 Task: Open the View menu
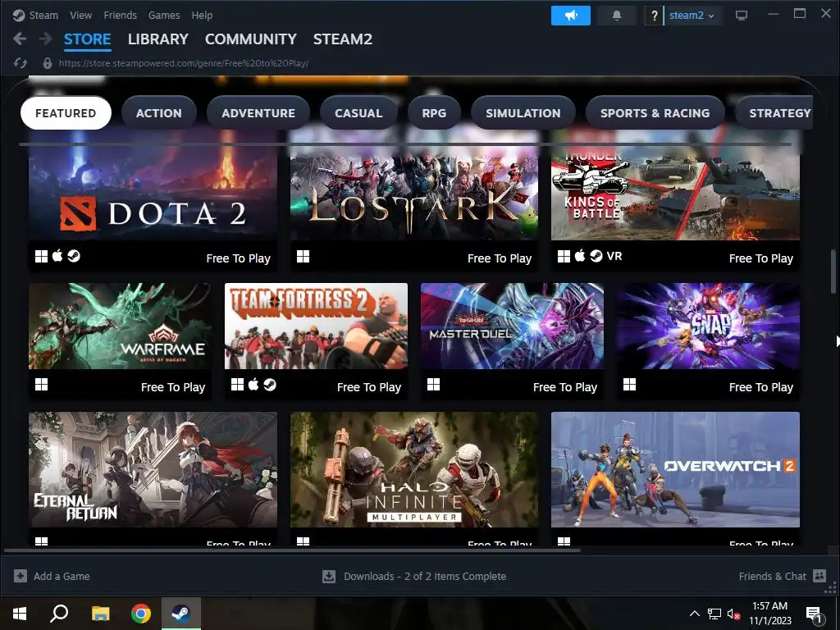[x=81, y=16]
